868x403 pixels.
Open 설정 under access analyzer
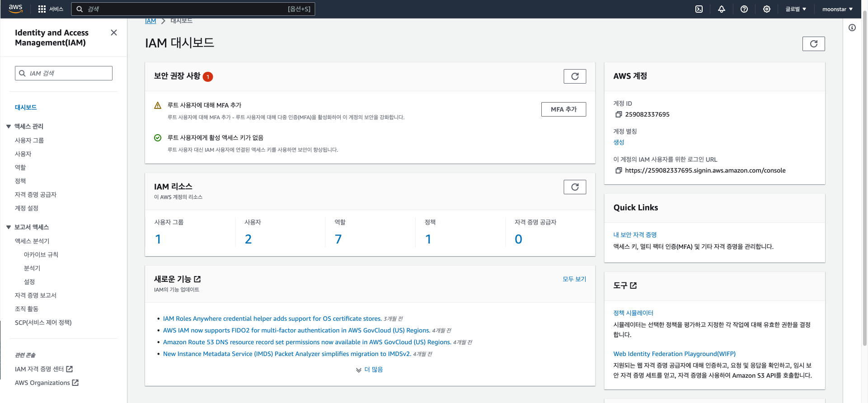[29, 282]
